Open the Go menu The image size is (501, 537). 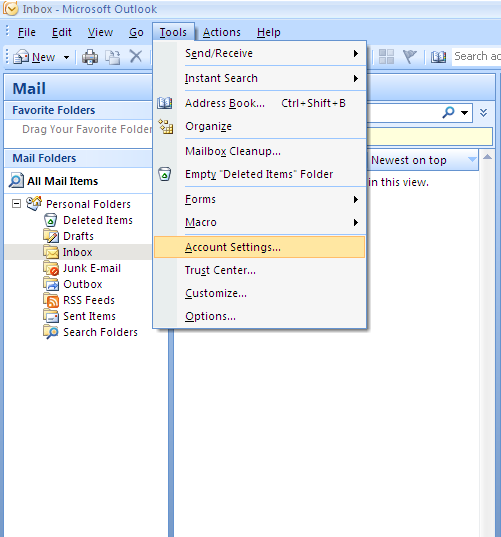(x=136, y=32)
